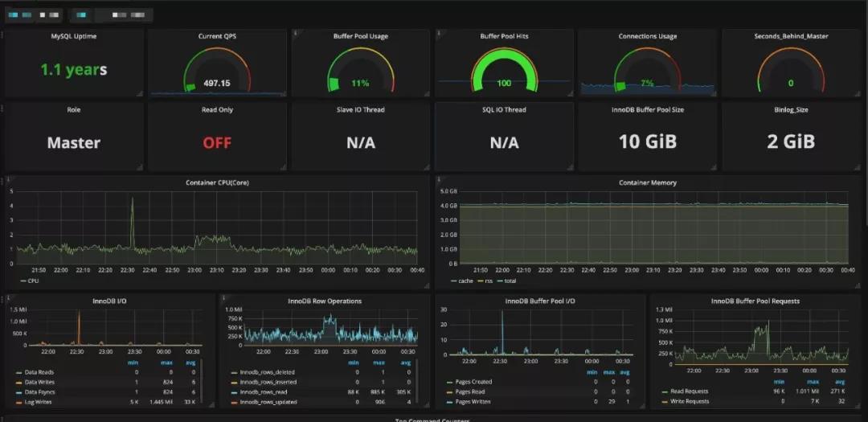This screenshot has width=868, height=422.
Task: Click the info icon on Buffer Pool Usage panel
Action: coord(295,33)
